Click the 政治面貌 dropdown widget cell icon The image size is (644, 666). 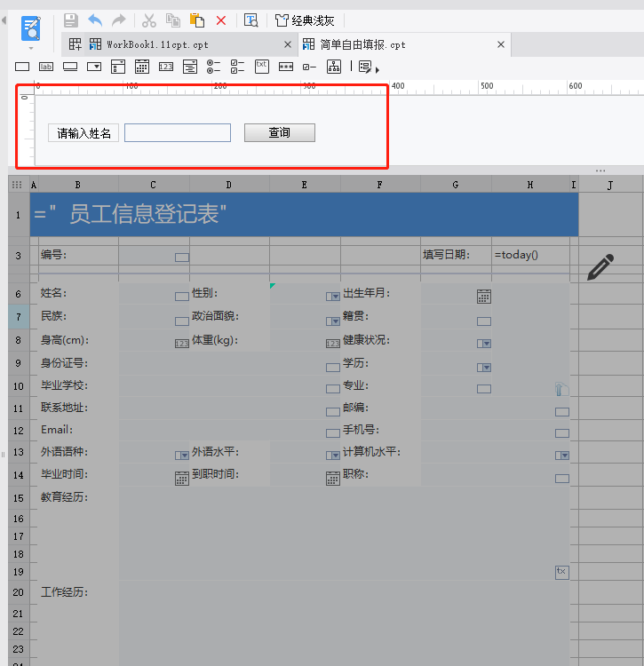click(x=333, y=321)
